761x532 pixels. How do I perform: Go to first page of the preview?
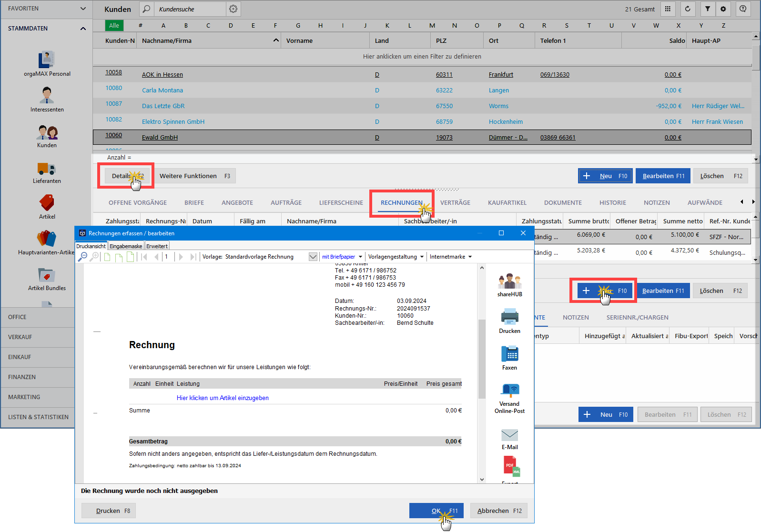(x=144, y=257)
